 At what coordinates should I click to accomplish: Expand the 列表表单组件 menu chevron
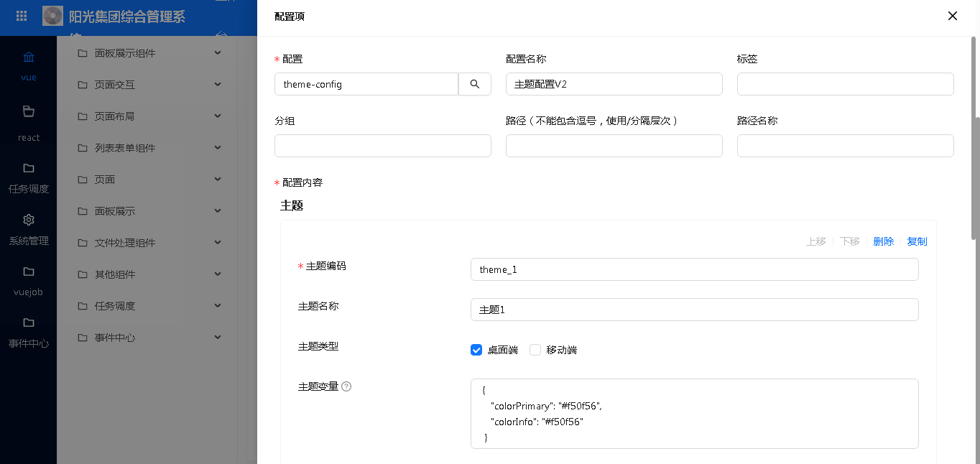(x=218, y=147)
